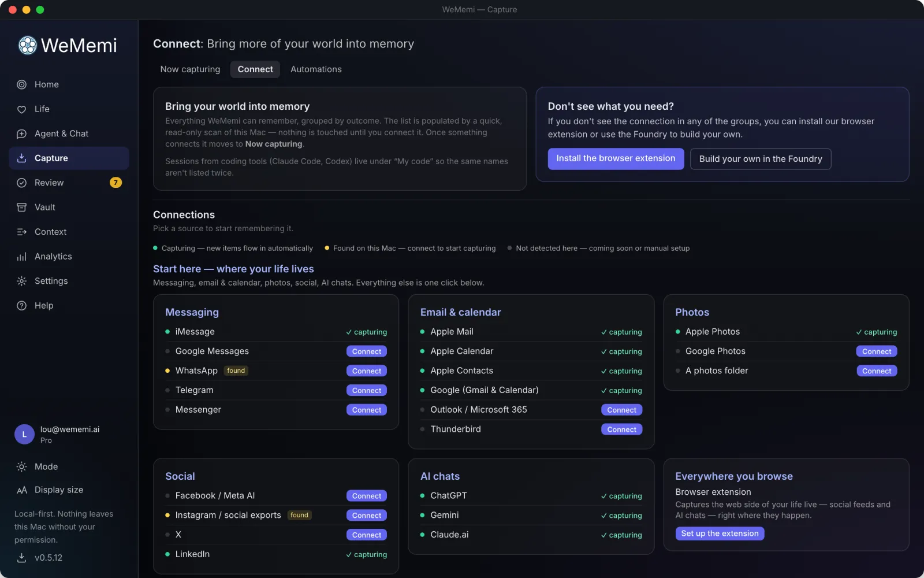The image size is (924, 578).
Task: Click the Display size AA icon
Action: tap(21, 490)
